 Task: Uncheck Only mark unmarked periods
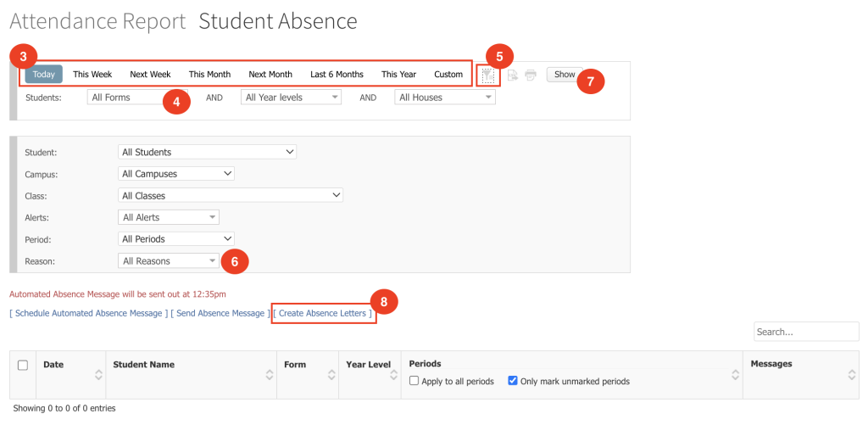[513, 381]
